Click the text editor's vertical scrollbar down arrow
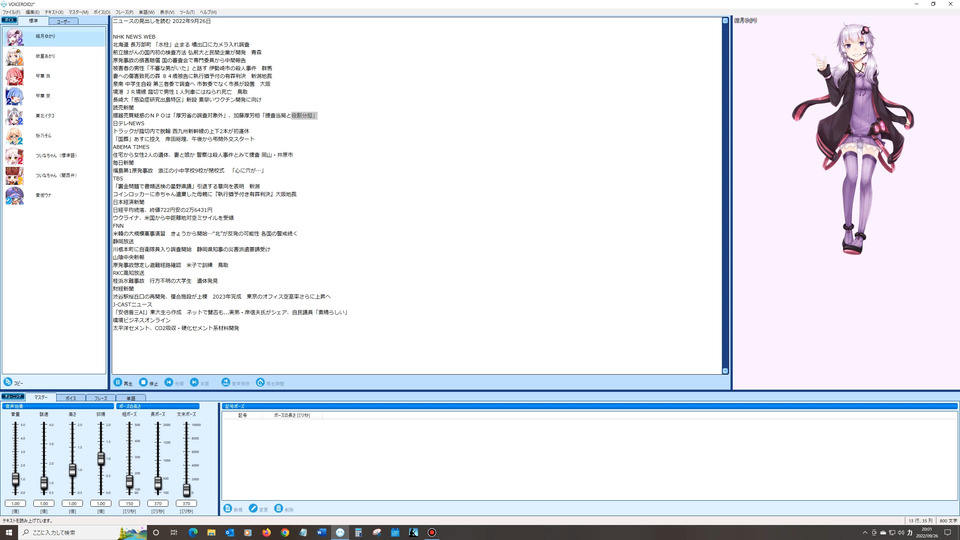The image size is (960, 540). point(725,371)
